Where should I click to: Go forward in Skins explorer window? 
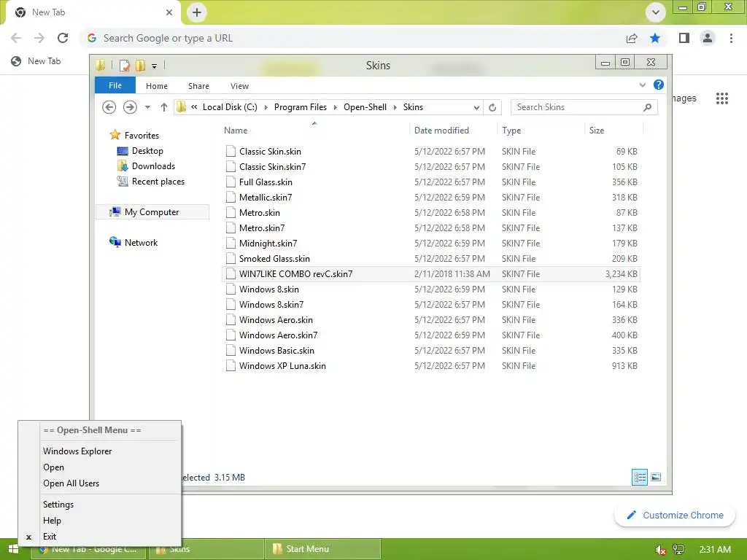pyautogui.click(x=130, y=107)
